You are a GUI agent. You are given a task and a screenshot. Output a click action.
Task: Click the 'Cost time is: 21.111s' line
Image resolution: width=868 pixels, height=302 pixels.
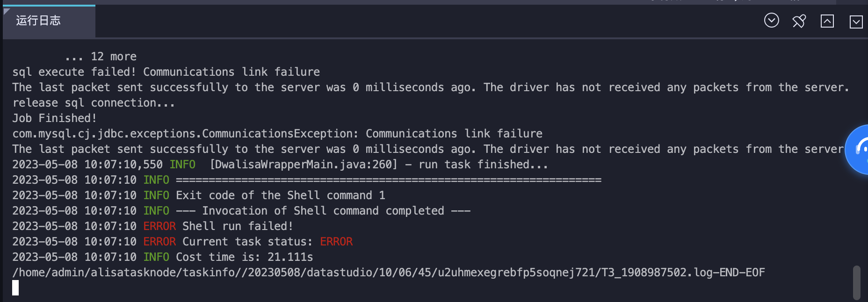(x=163, y=257)
